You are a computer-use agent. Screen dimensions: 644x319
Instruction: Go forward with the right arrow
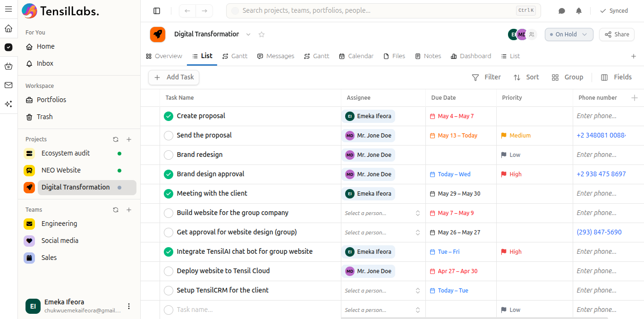click(204, 11)
